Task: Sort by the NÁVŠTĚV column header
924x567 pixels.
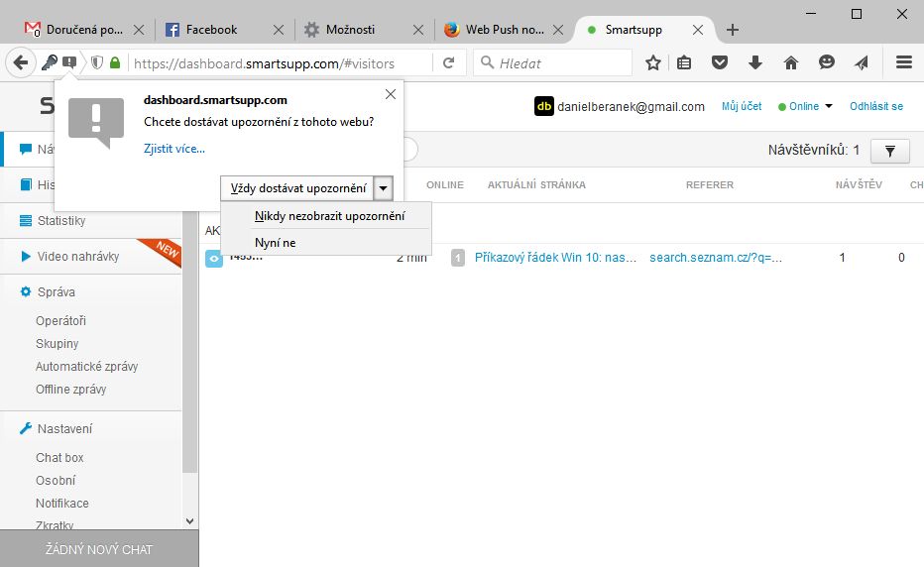Action: 859,185
